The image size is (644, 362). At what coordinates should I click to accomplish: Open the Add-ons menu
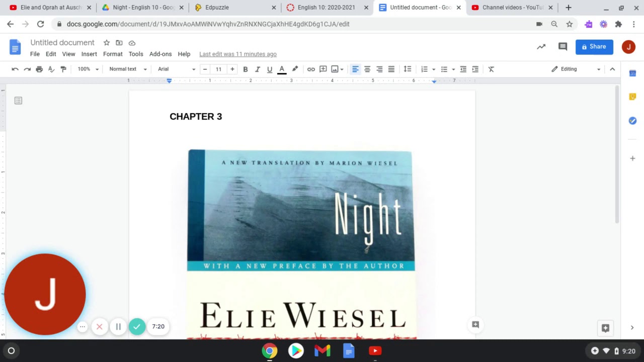click(x=160, y=54)
